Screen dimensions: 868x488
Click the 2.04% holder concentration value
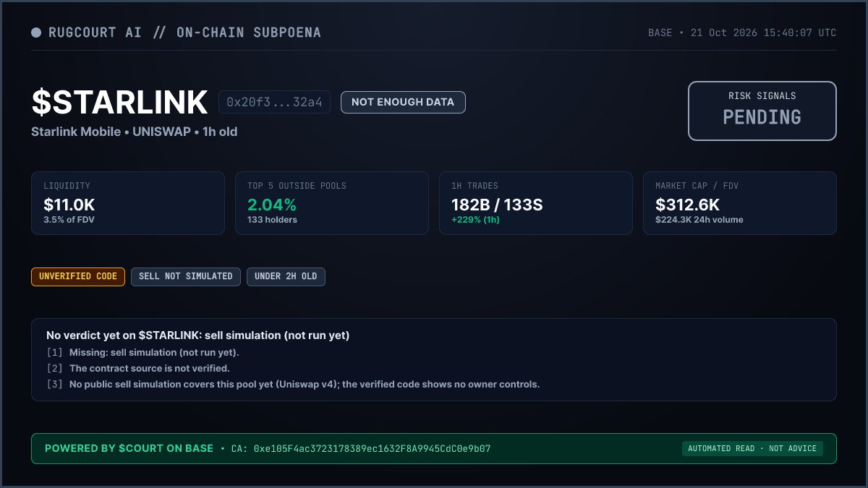272,205
